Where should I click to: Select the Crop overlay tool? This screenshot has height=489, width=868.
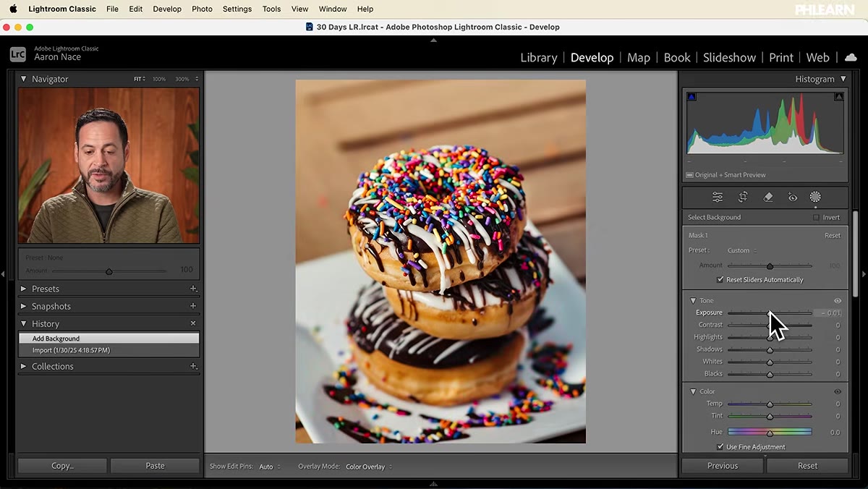click(743, 197)
